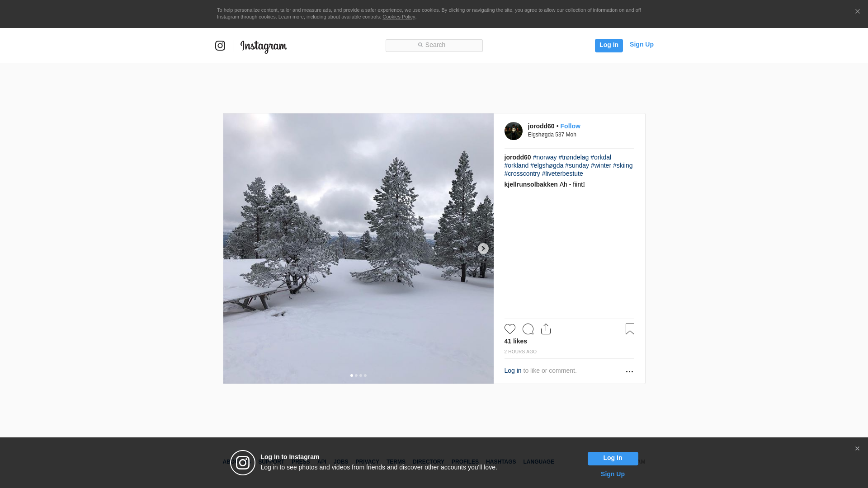868x488 pixels.
Task: Like the post with heart icon
Action: pyautogui.click(x=509, y=329)
